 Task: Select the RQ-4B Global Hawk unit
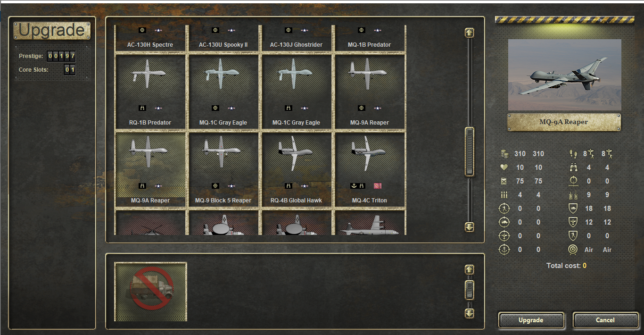pos(297,170)
